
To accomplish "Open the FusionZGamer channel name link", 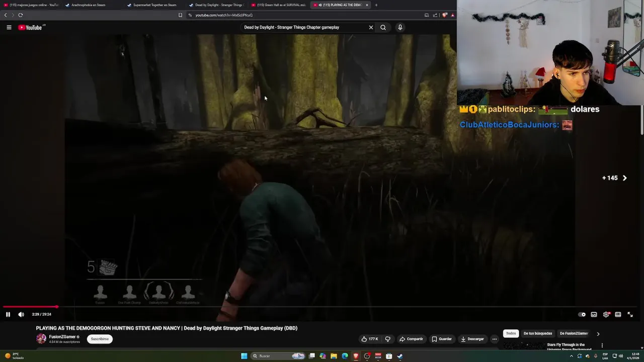I will coord(62,337).
